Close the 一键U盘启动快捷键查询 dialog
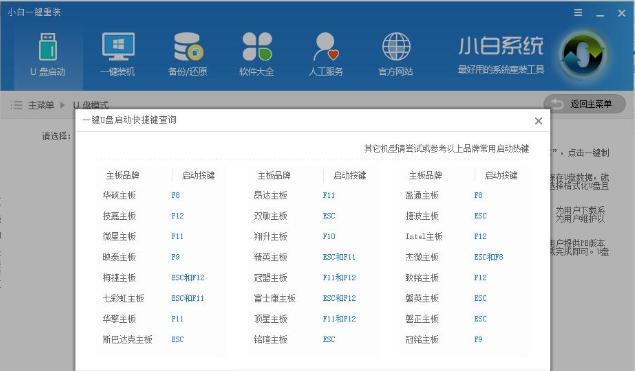The width and height of the screenshot is (635, 371). click(x=538, y=121)
